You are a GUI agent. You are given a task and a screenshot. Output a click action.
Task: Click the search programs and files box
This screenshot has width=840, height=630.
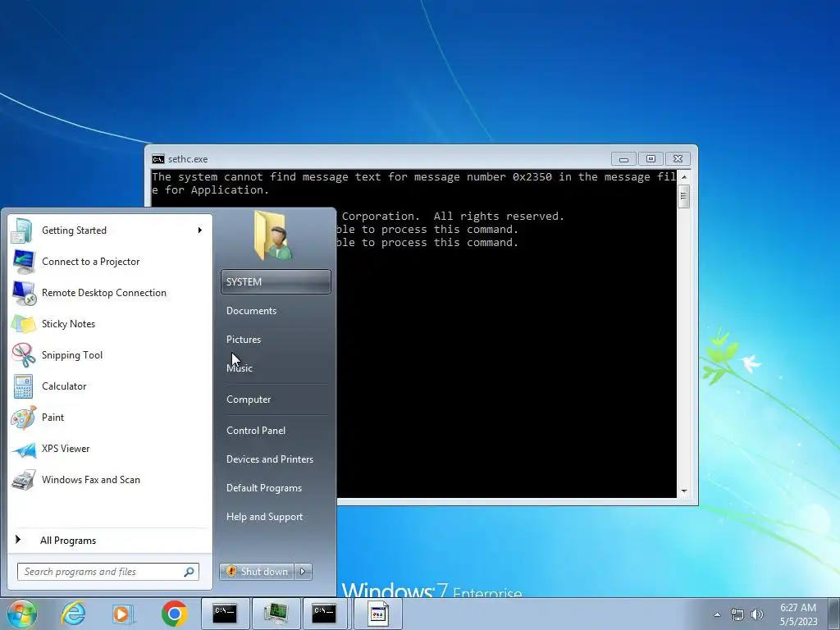[x=107, y=572]
